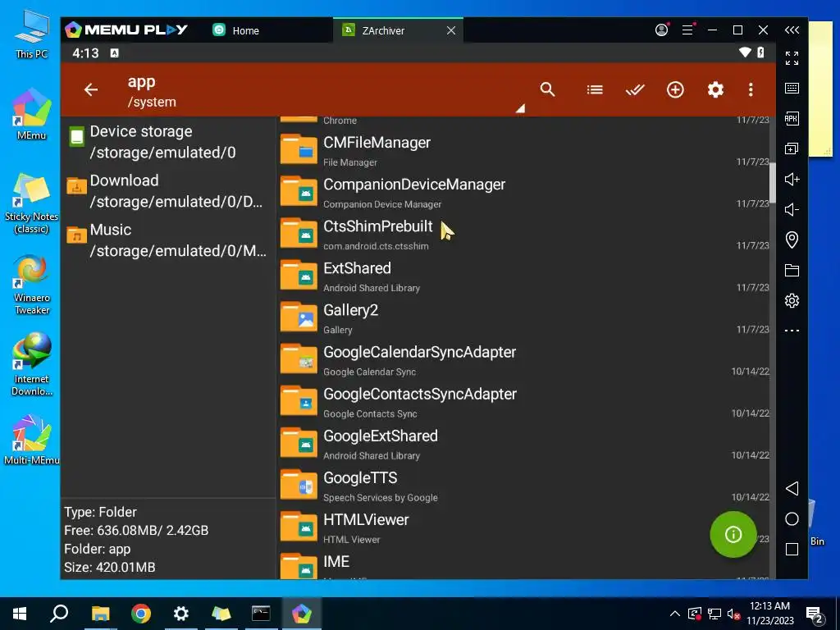The width and height of the screenshot is (840, 630).
Task: Open MEmu desktop shortcut
Action: coord(32,115)
